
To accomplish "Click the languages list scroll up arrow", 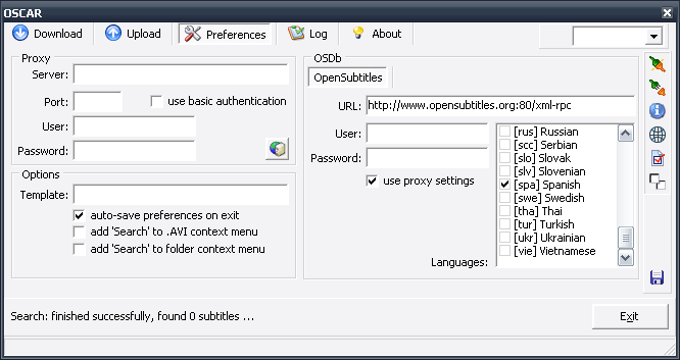I will [625, 133].
